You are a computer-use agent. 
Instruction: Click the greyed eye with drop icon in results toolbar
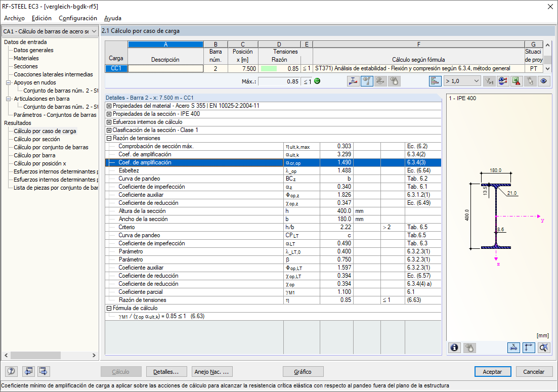click(394, 81)
